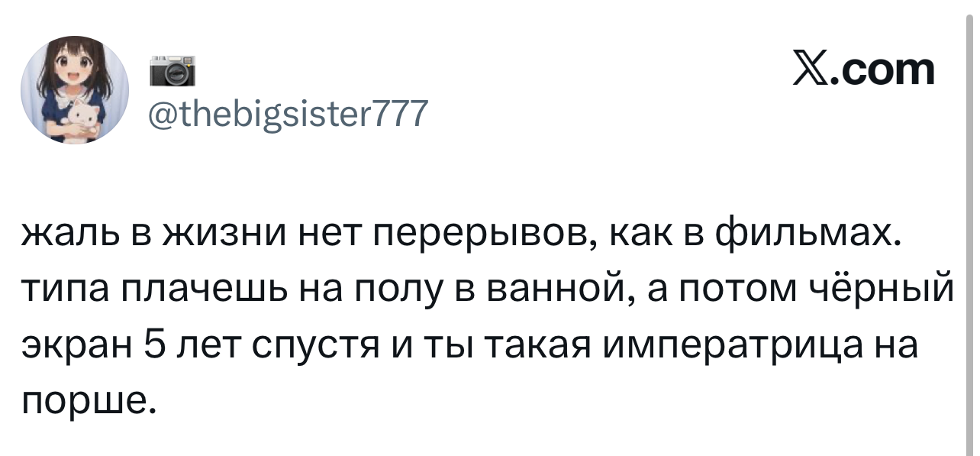Click the camera emoji display name
980x456 pixels.
tap(172, 72)
